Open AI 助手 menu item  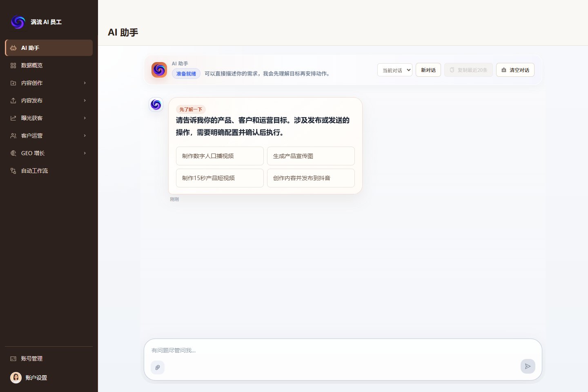tap(49, 48)
